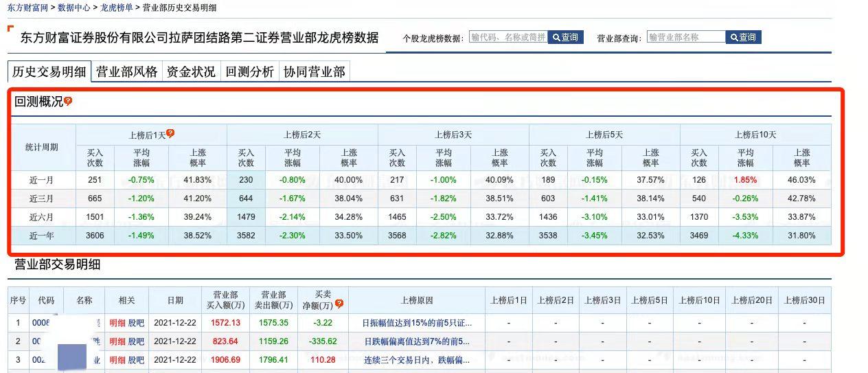Screen dimensions: 868x373
Task: Focus the 输代码、名称或简拼 input box
Action: (x=508, y=37)
